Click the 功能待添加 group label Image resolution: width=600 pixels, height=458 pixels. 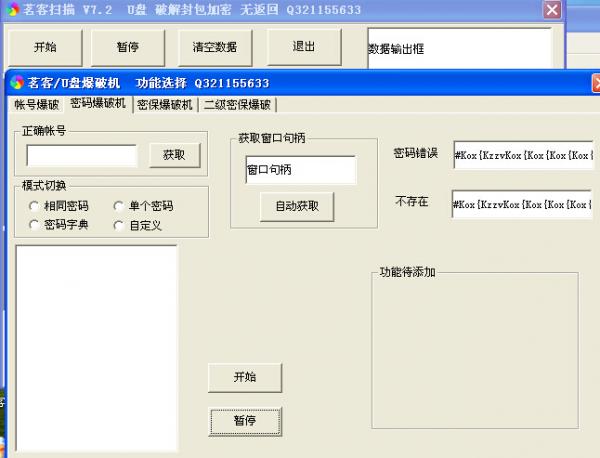[408, 272]
